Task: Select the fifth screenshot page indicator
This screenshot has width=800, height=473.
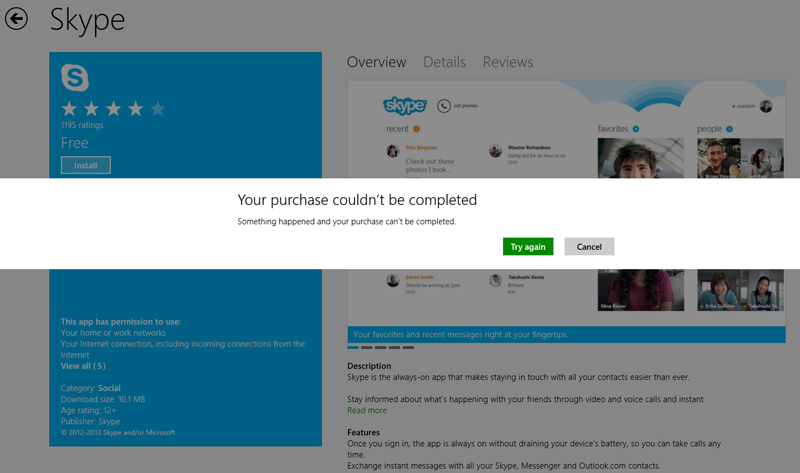Action: point(408,347)
